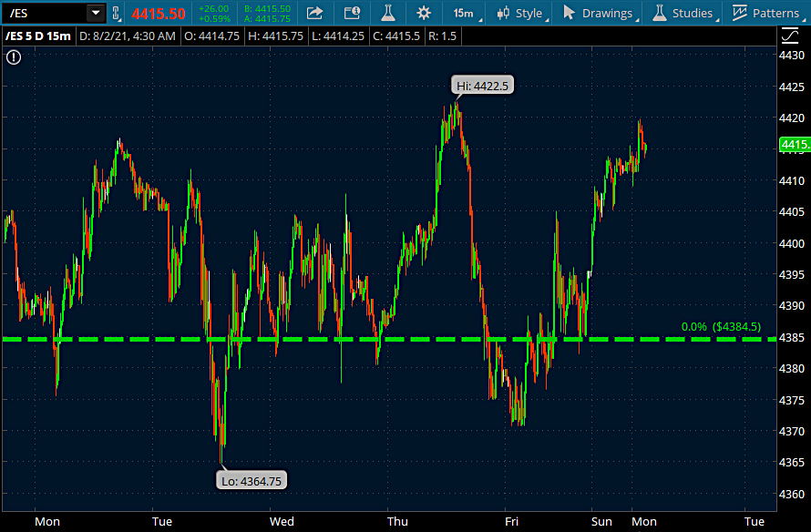Open chart settings gear icon
The image size is (811, 532).
(x=424, y=13)
